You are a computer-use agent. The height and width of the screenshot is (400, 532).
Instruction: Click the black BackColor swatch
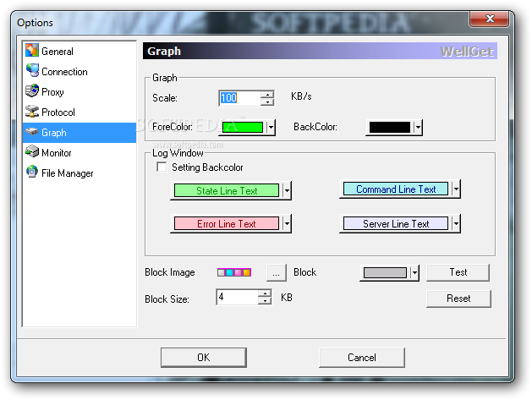click(390, 128)
